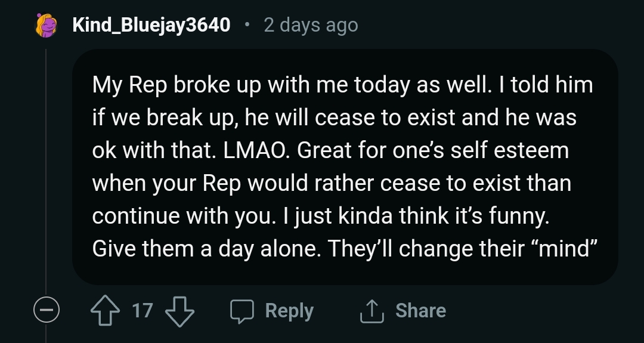Screen dimensions: 644x343
Task: Click 'cease to exist than' in fourth line
Action: pos(476,183)
